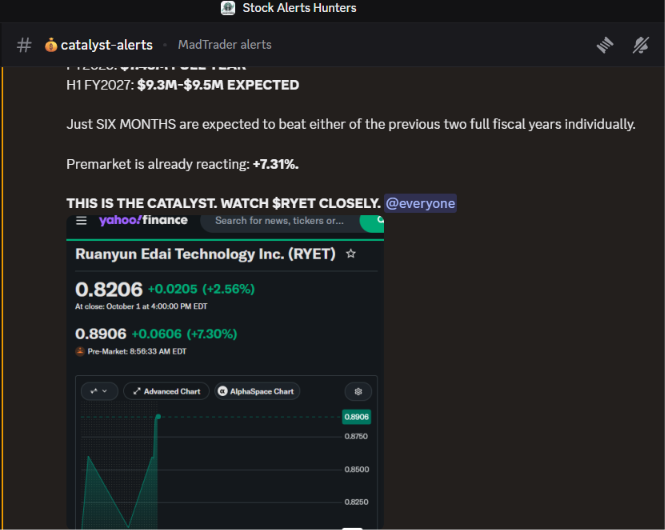Star RYET to add to watchlist
This screenshot has width=665, height=530.
point(351,254)
